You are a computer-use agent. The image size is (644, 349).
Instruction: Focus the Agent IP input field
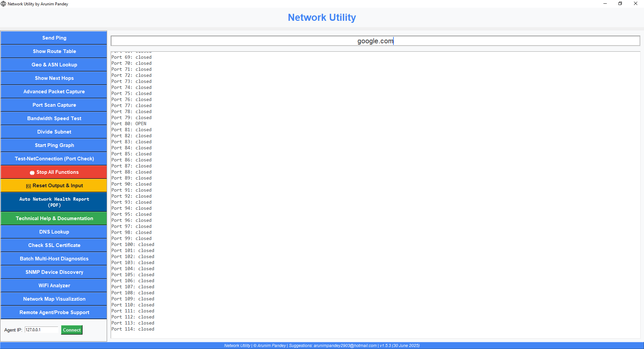coord(41,330)
